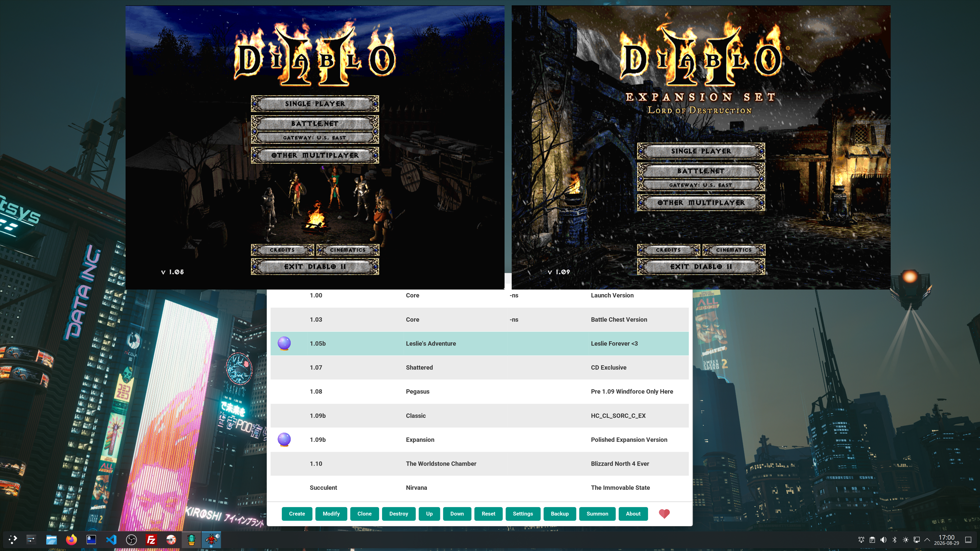The image size is (980, 551).
Task: Launch the Dolphin file manager from taskbar
Action: click(51, 539)
